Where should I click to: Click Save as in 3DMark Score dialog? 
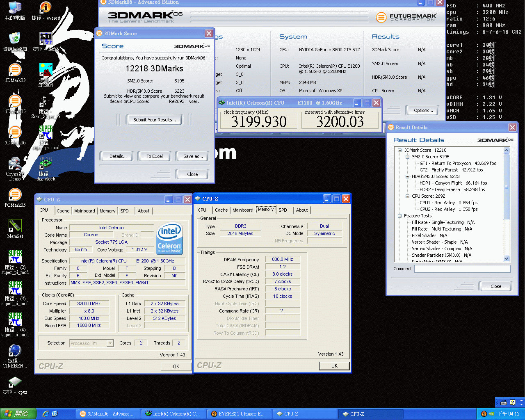click(x=193, y=156)
